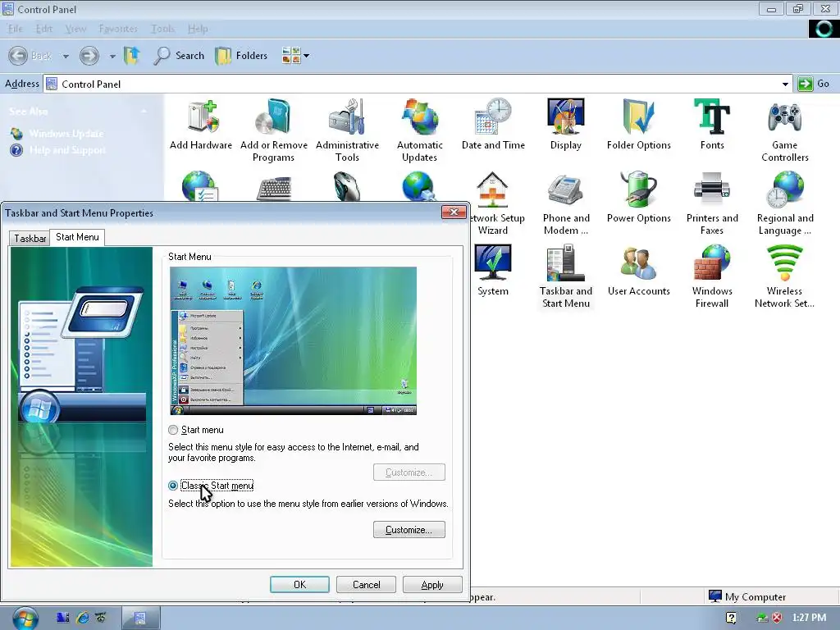Image resolution: width=840 pixels, height=630 pixels.
Task: Click the red security alert tray icon
Action: tap(776, 618)
